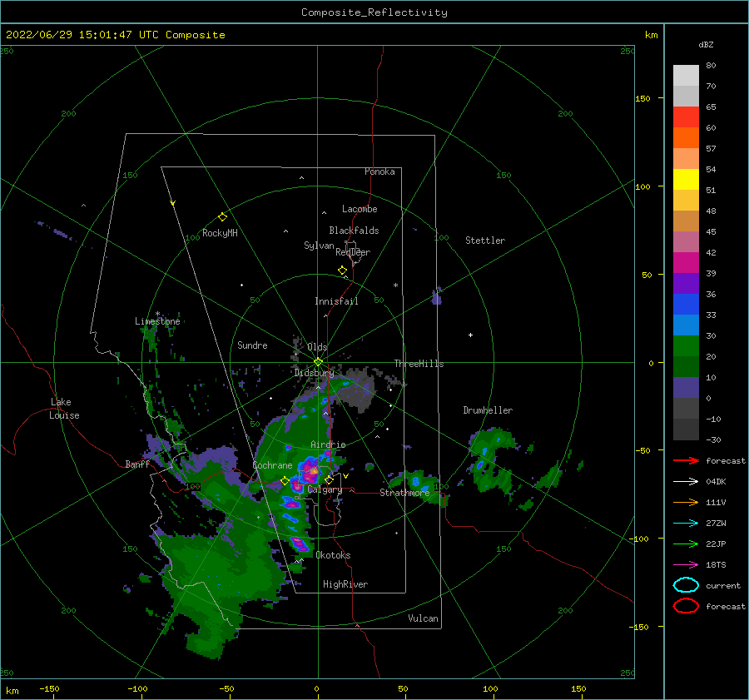Click the white 04DK arrow legend icon
This screenshot has width=749, height=700.
tap(686, 481)
